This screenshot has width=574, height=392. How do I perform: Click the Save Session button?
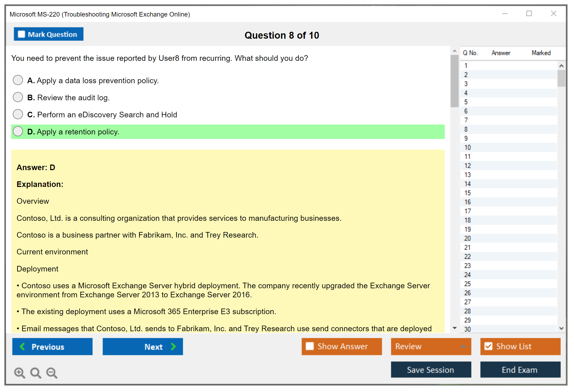[431, 370]
